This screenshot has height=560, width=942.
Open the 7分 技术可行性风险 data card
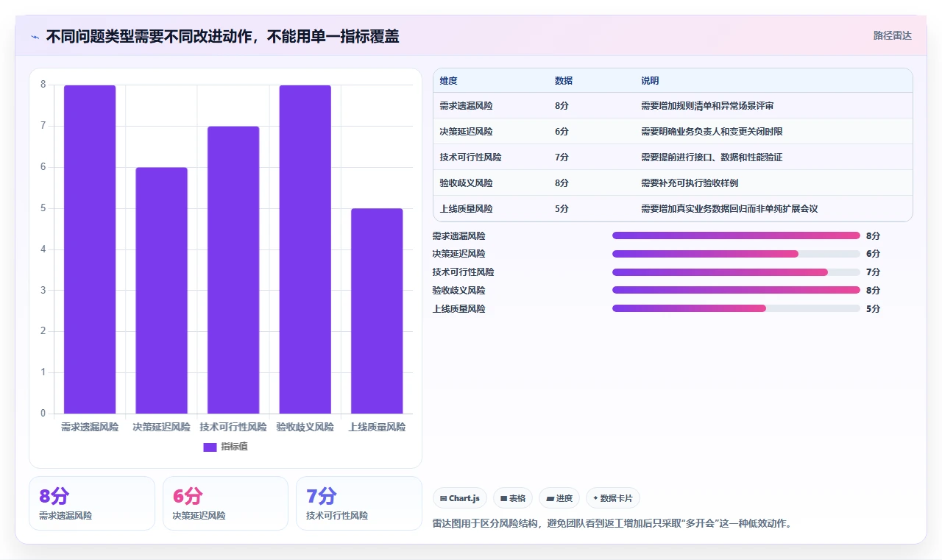point(358,503)
